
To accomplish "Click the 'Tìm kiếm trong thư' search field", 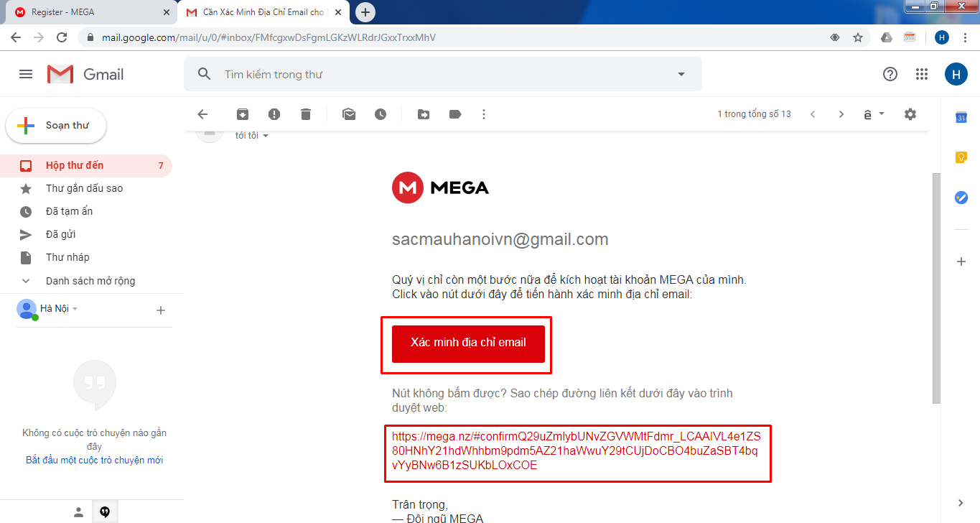I will pyautogui.click(x=445, y=74).
